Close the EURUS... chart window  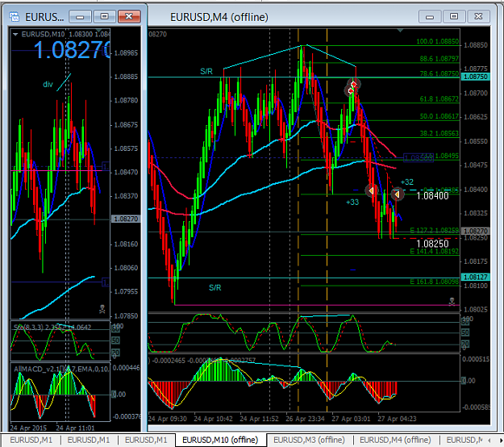pos(129,17)
